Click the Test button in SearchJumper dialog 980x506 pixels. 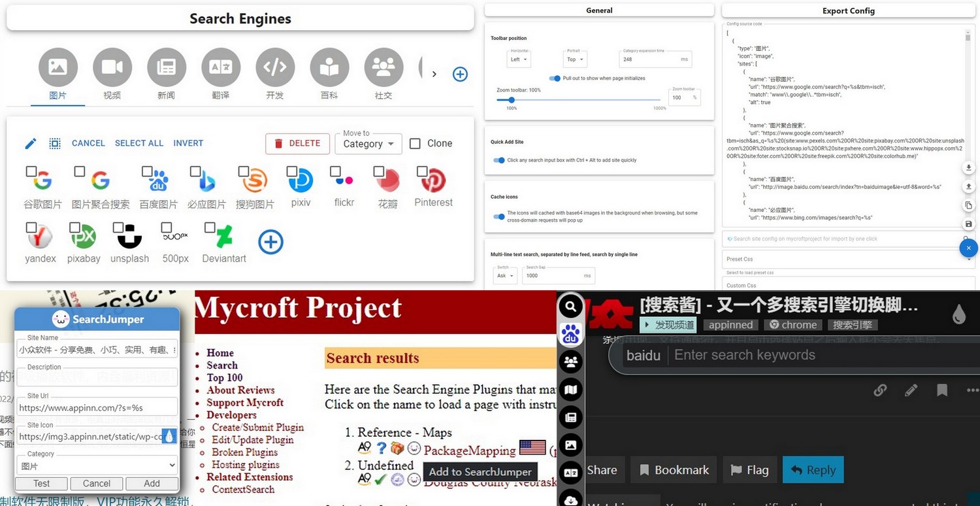(x=41, y=484)
